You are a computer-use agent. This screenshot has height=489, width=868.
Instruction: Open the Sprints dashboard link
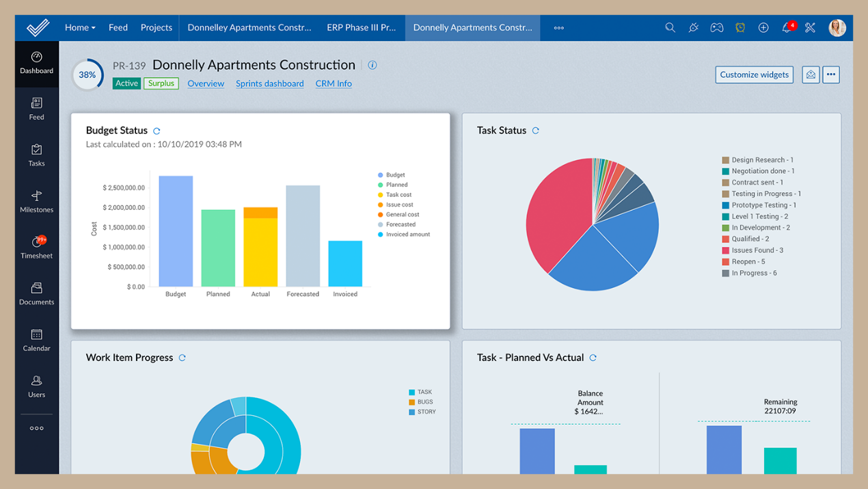tap(269, 83)
